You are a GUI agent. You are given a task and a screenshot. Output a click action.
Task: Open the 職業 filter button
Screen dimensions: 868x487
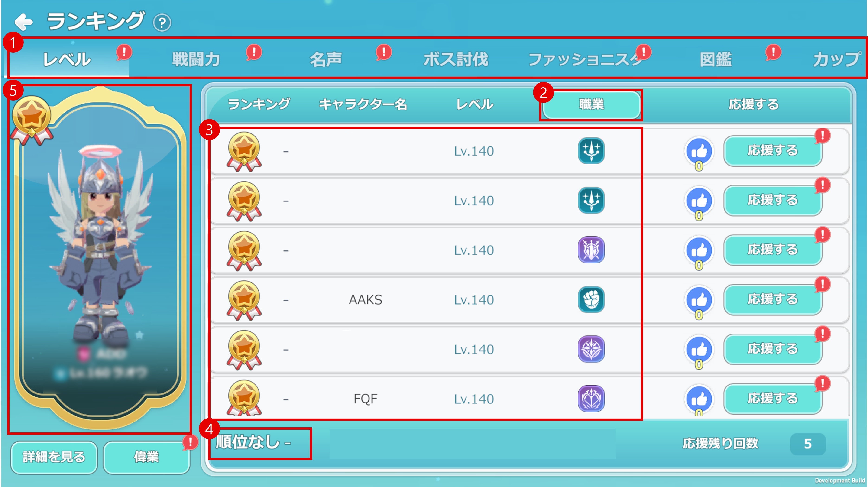click(x=591, y=104)
